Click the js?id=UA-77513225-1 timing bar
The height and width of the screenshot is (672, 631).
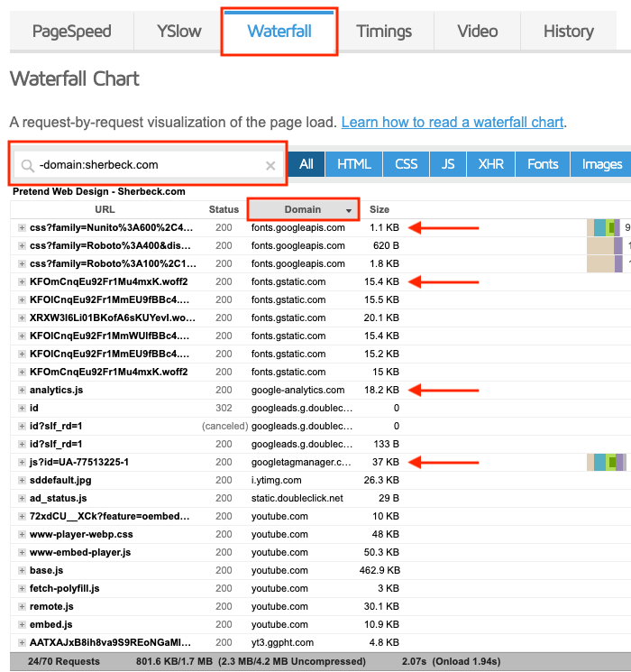606,462
